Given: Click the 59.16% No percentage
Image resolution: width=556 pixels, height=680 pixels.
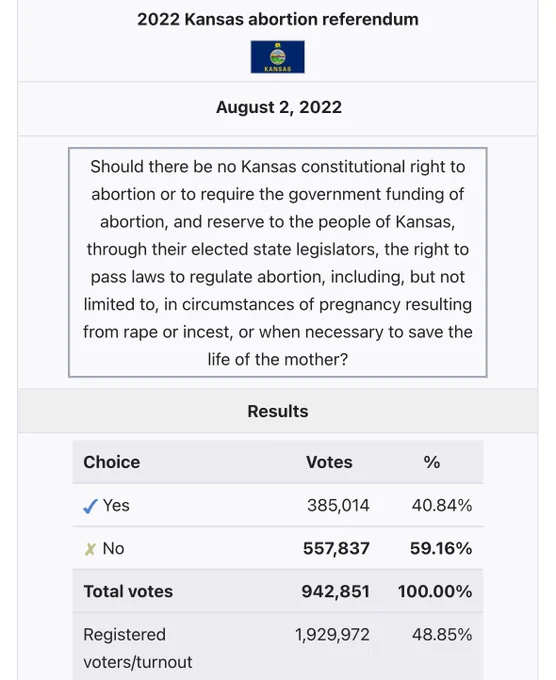Looking at the screenshot, I should [x=441, y=549].
